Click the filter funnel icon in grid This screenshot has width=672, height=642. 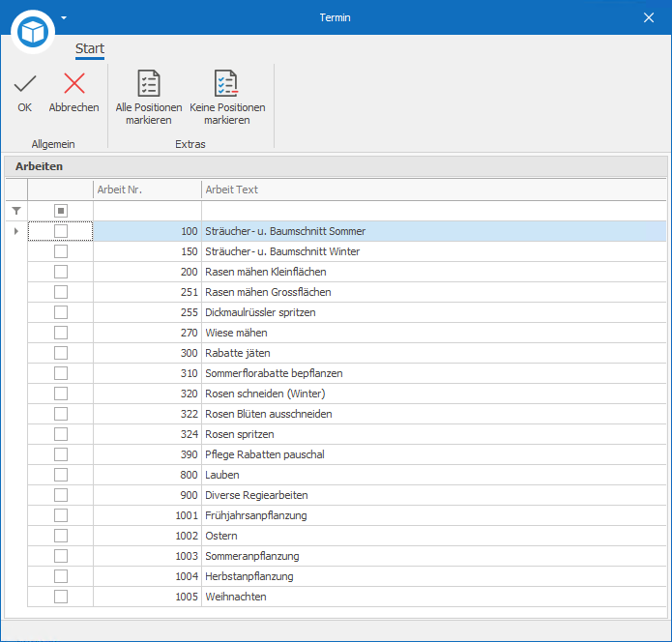[x=16, y=211]
